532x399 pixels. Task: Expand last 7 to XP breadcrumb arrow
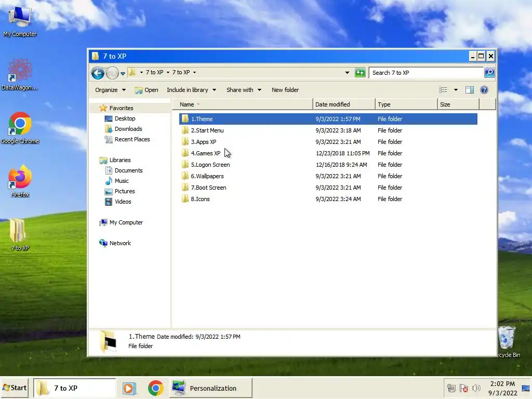[194, 73]
